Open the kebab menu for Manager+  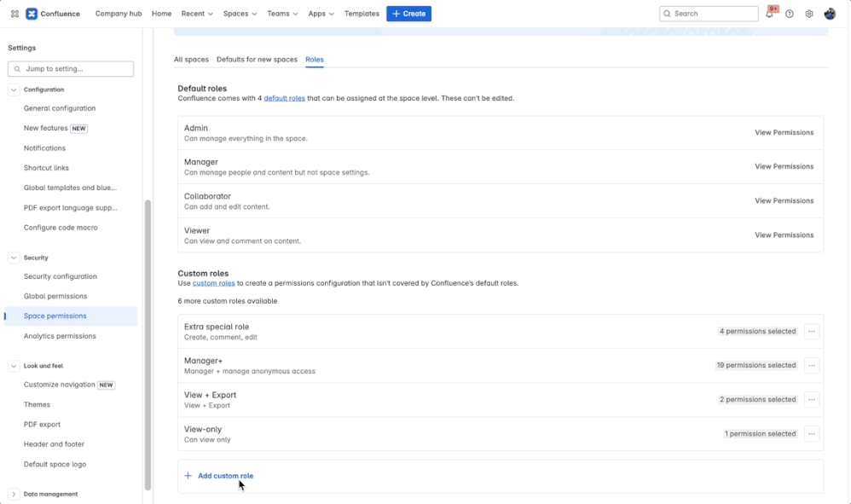(x=811, y=365)
